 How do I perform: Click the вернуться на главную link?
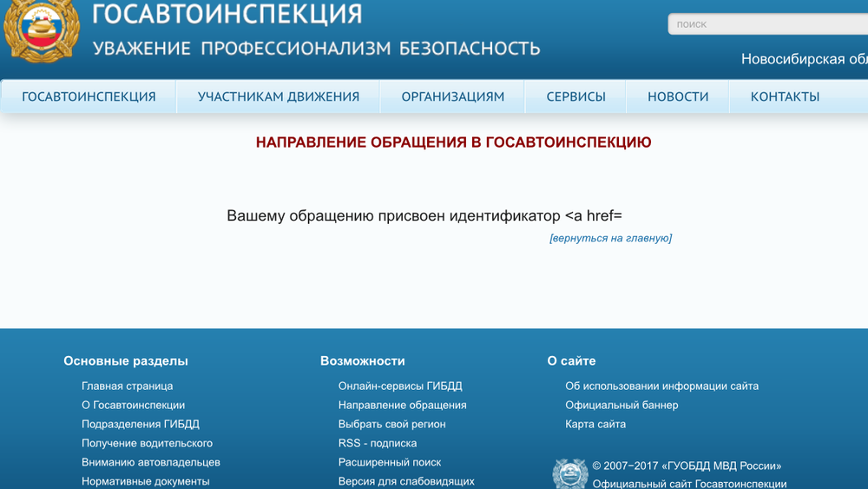pos(610,238)
